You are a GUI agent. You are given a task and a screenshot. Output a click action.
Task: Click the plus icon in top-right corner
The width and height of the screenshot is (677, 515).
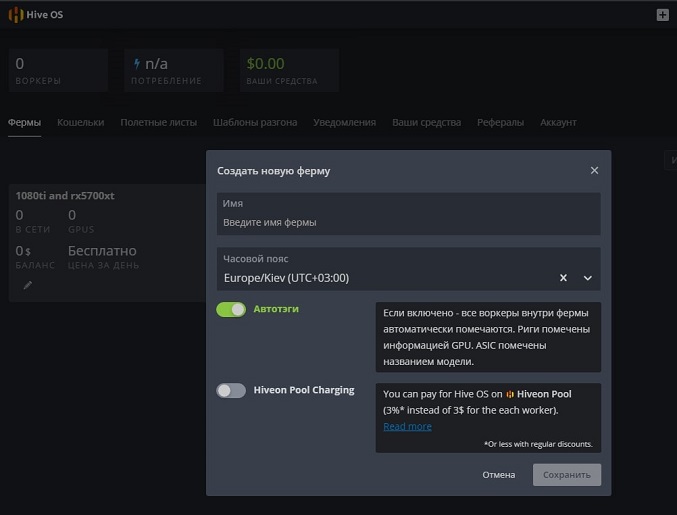pyautogui.click(x=662, y=15)
